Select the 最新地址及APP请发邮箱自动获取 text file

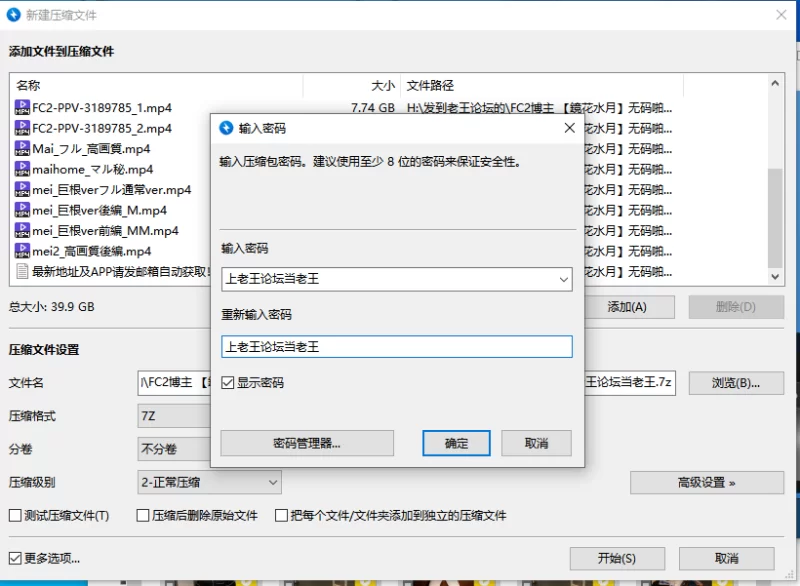point(120,271)
